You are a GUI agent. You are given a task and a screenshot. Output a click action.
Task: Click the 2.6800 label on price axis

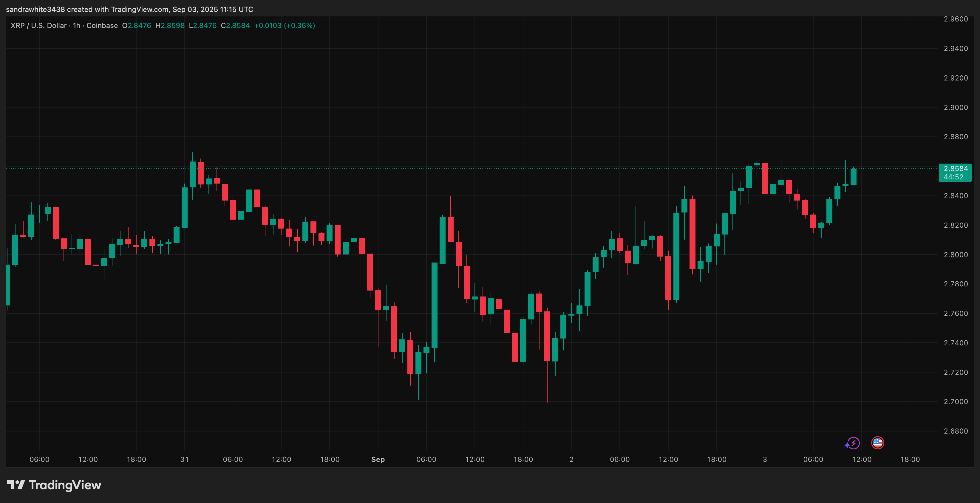pyautogui.click(x=956, y=431)
